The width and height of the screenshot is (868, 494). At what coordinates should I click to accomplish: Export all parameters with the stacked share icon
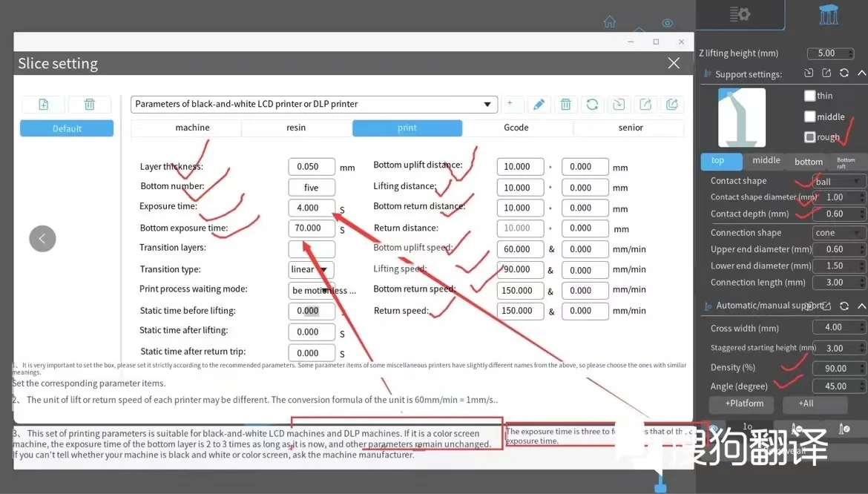[671, 104]
